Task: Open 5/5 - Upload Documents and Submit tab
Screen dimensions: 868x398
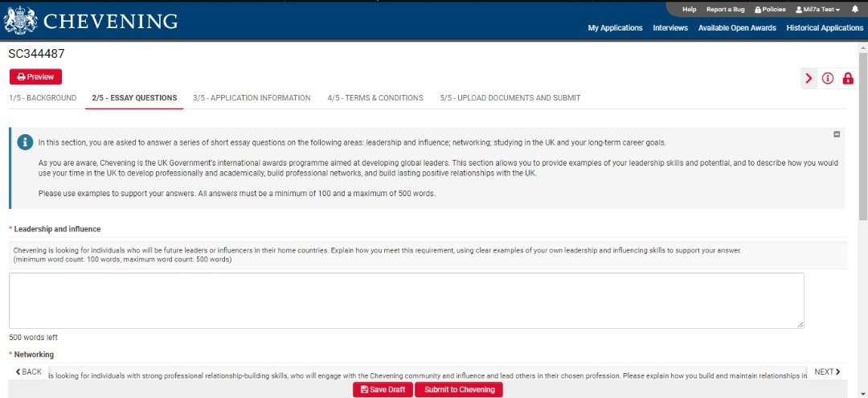Action: point(510,98)
